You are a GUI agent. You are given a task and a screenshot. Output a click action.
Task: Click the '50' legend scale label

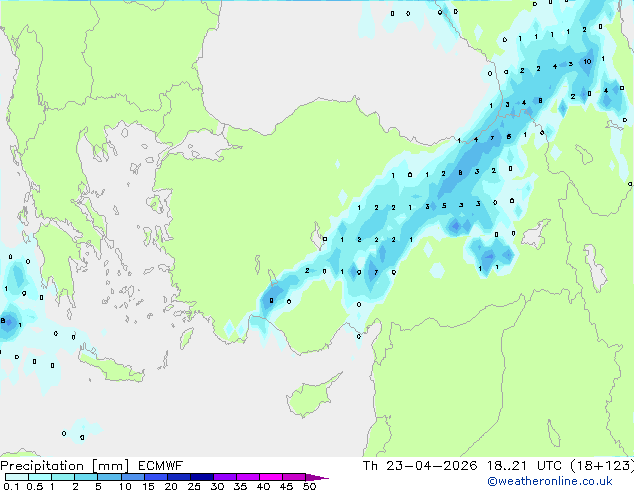(310, 486)
